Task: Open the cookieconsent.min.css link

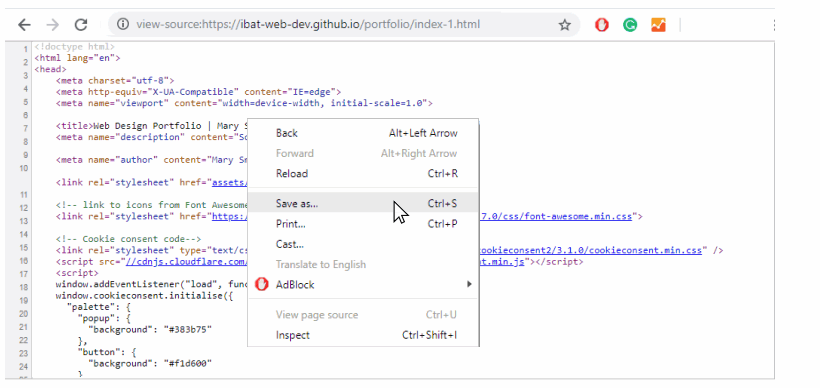Action: [x=590, y=250]
